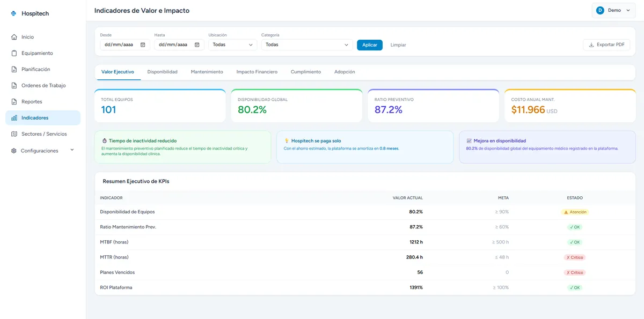This screenshot has height=319, width=644.
Task: Click the ESTADO column header
Action: (575, 198)
